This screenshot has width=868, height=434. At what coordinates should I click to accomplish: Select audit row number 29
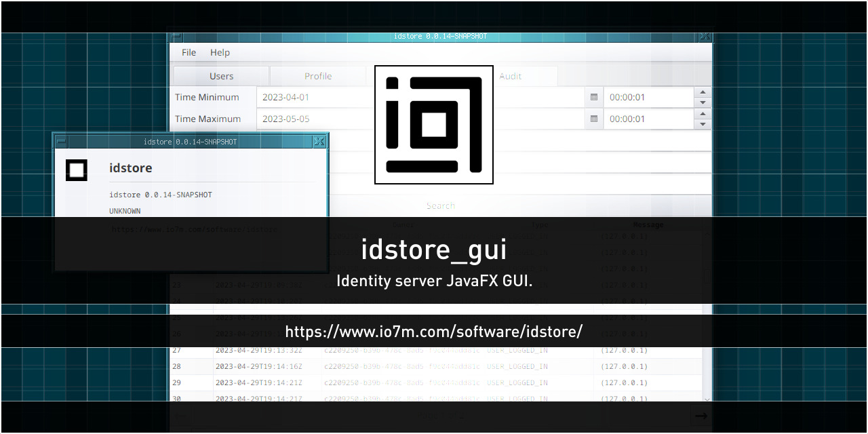pos(177,382)
